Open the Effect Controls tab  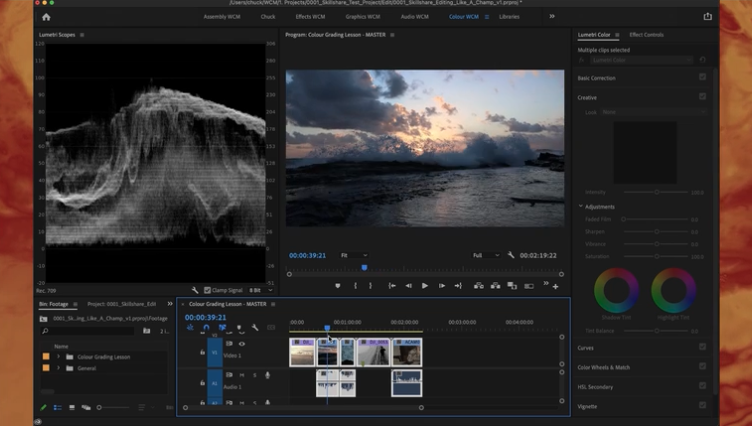click(646, 35)
